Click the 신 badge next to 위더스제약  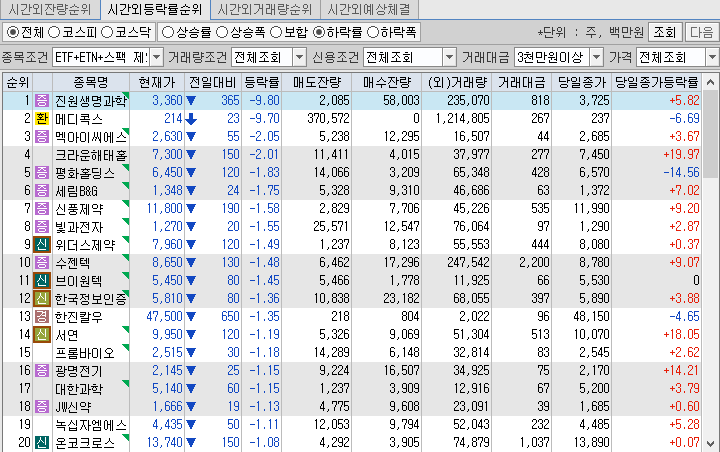click(x=42, y=244)
